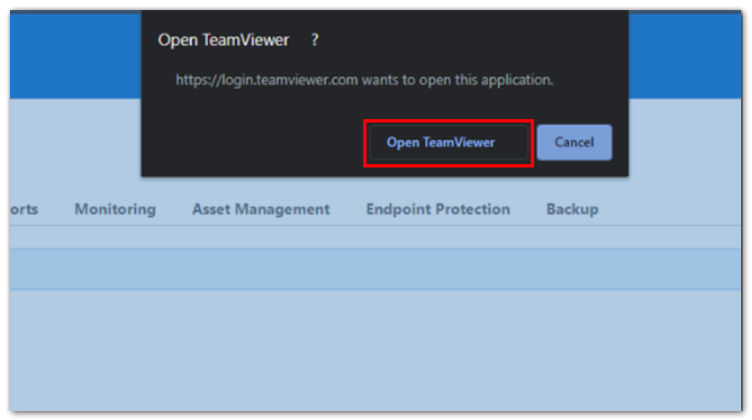Click the blue header left of dialog
Image resolution: width=752 pixels, height=420 pixels.
click(75, 55)
